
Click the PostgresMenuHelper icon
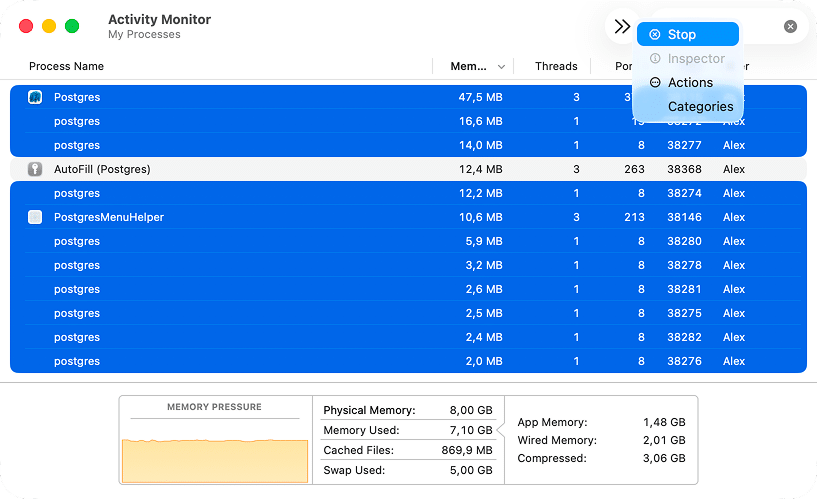35,218
